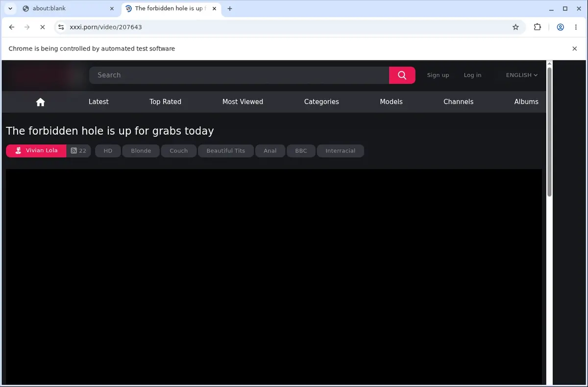The height and width of the screenshot is (387, 588).
Task: Click the browser back arrow
Action: (12, 27)
